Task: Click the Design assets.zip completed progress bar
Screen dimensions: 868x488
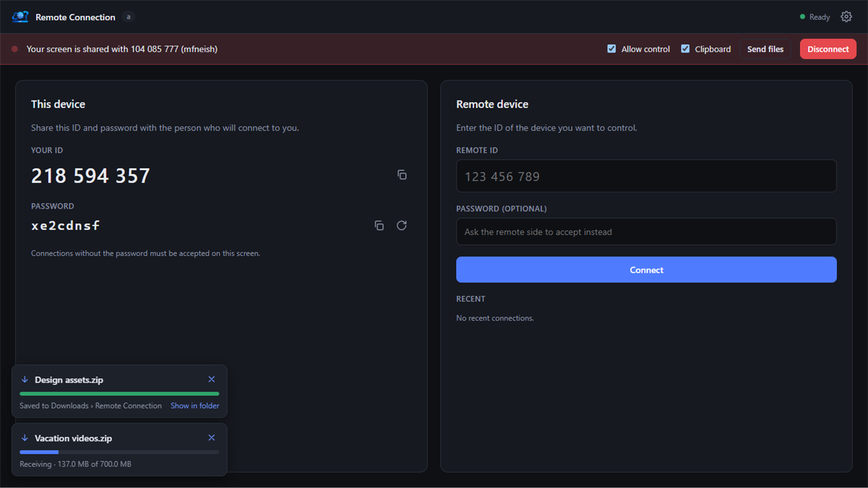Action: pyautogui.click(x=119, y=394)
